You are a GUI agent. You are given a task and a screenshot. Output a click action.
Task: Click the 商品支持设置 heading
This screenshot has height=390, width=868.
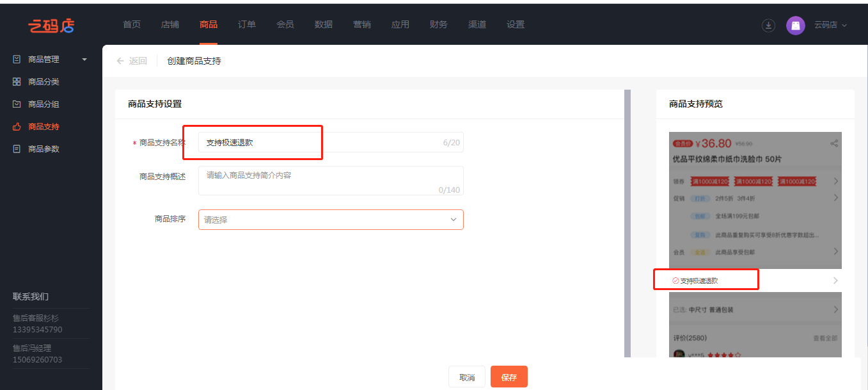[x=155, y=104]
